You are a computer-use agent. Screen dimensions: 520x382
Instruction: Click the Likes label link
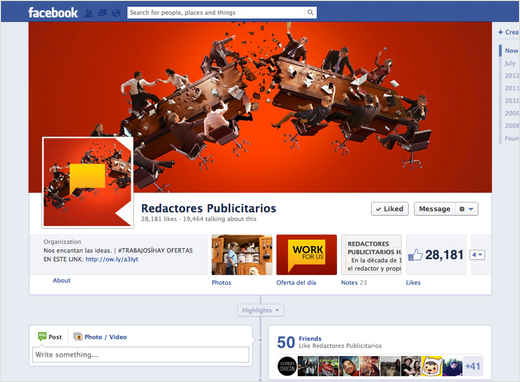tap(413, 282)
